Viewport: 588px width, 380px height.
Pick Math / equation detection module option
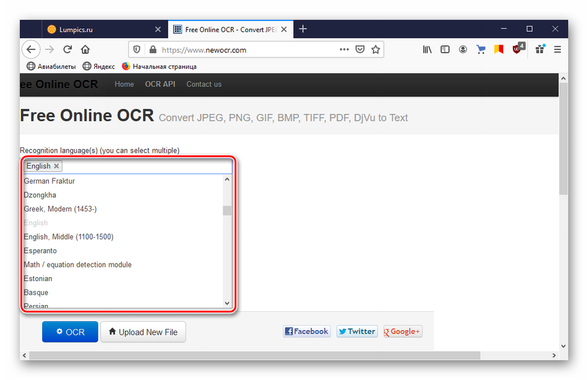(x=77, y=264)
